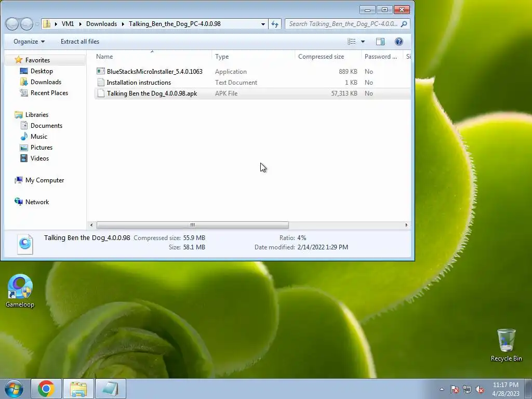Screen dimensions: 532x399
Task: Click the Back navigation arrow
Action: (x=12, y=24)
